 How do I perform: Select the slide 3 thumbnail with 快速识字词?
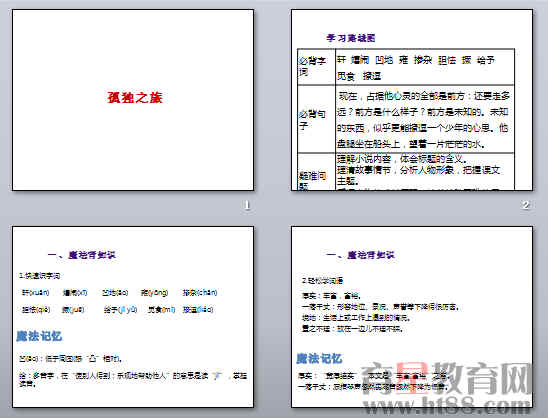[x=133, y=317]
